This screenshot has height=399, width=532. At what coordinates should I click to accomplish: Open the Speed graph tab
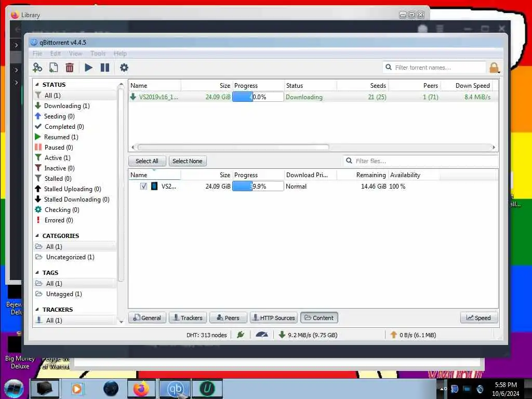pos(479,318)
